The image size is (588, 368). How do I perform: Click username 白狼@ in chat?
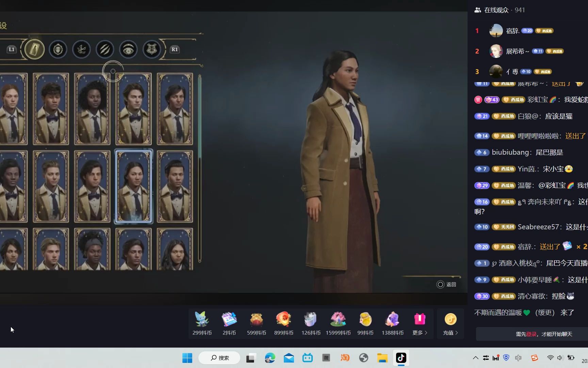point(528,116)
